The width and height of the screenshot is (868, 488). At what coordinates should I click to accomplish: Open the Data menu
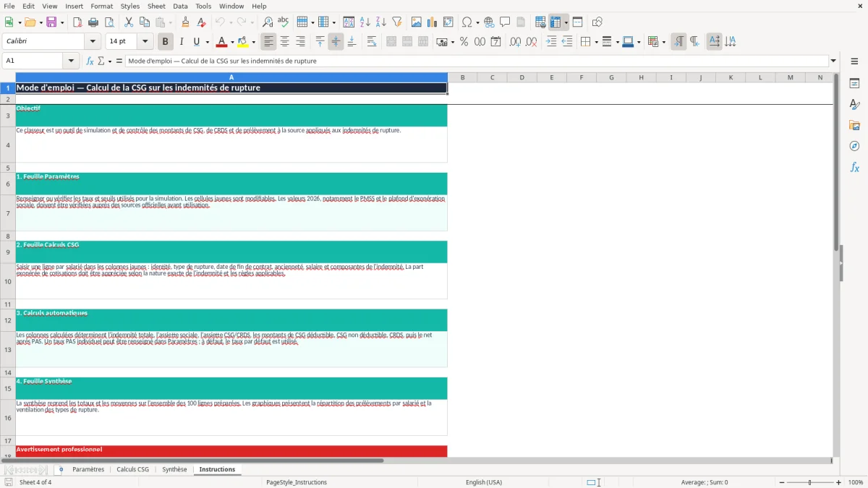[180, 6]
